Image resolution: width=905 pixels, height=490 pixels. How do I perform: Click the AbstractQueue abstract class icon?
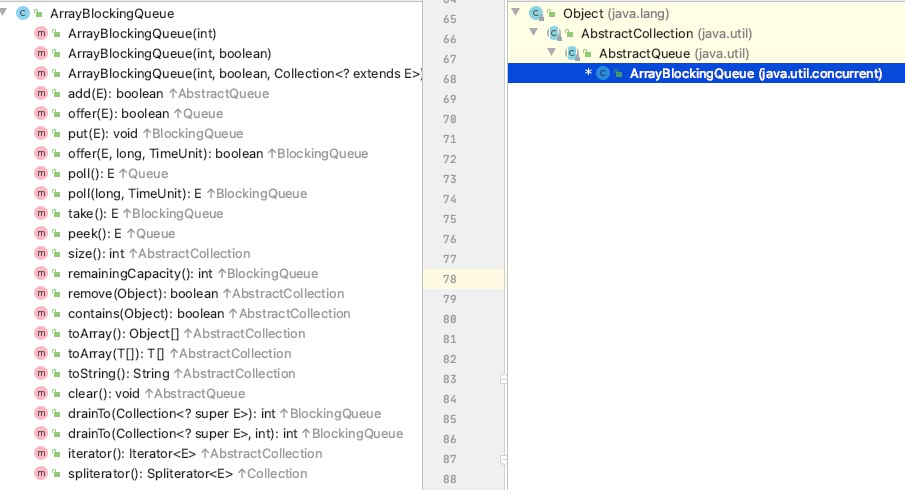(571, 54)
